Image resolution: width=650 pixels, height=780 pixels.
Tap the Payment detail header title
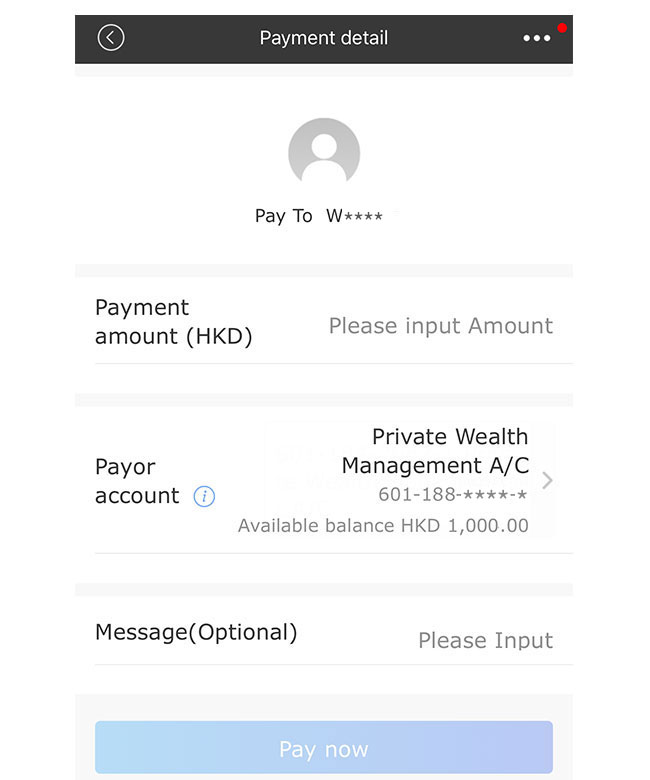pyautogui.click(x=324, y=38)
